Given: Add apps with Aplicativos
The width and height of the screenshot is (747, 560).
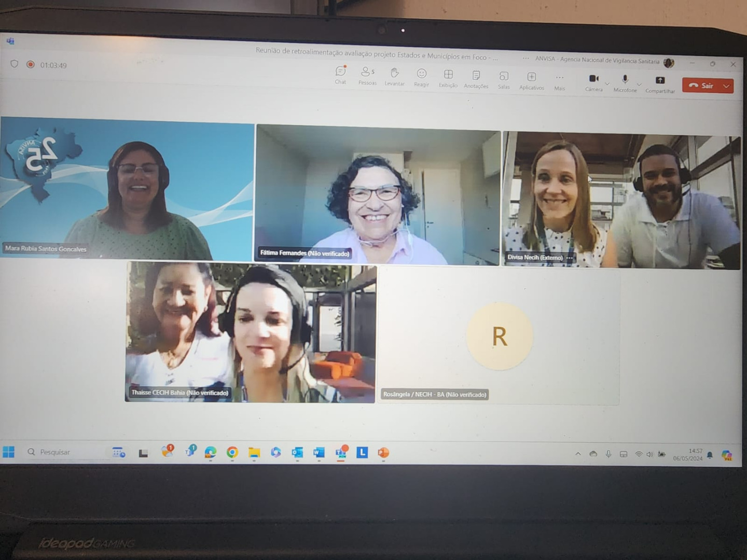Looking at the screenshot, I should tap(532, 81).
